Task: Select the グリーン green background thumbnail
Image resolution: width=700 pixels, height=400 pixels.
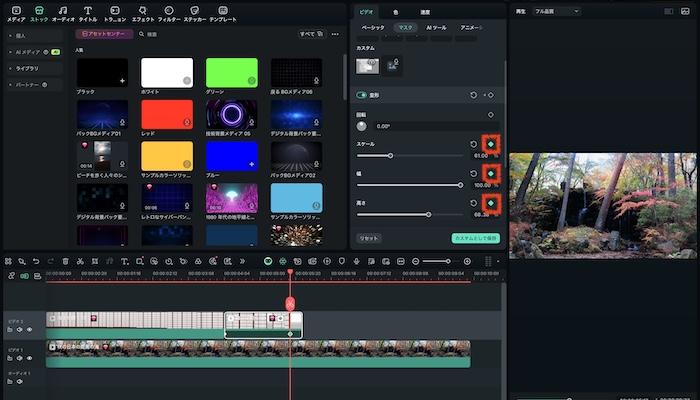Action: 231,72
